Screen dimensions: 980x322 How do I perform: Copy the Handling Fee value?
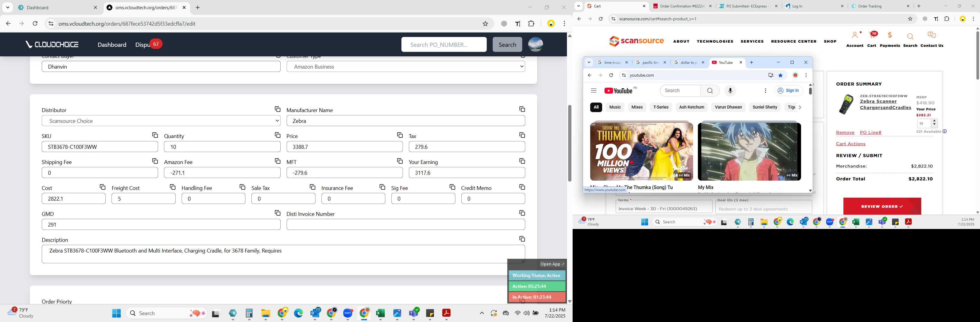click(242, 187)
